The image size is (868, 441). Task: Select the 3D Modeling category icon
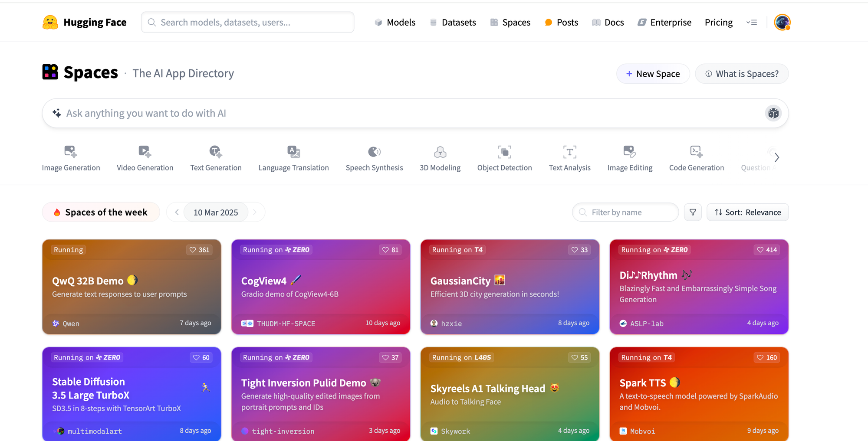tap(440, 151)
